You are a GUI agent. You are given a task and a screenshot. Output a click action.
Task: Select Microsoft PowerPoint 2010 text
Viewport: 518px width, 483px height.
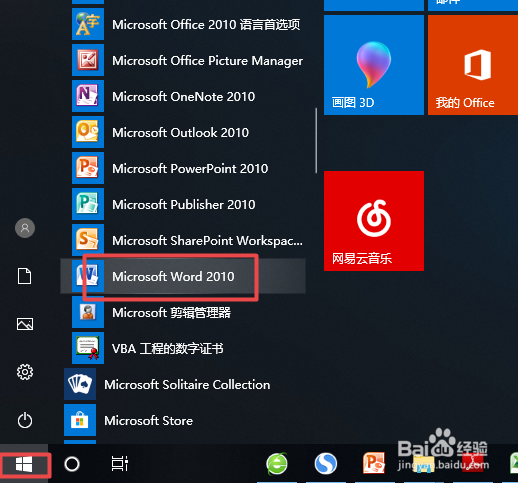point(190,169)
